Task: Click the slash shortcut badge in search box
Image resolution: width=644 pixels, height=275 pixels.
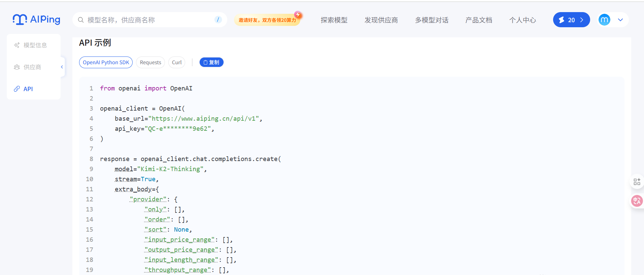Action: [x=218, y=20]
